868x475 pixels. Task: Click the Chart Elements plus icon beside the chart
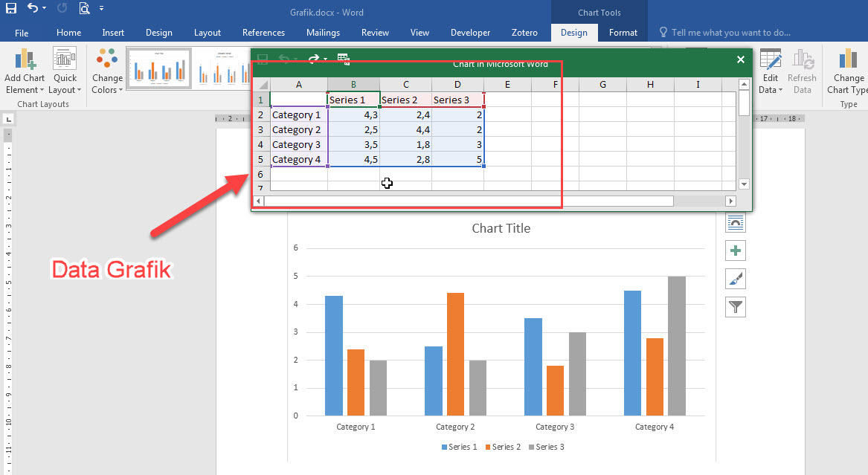tap(735, 251)
